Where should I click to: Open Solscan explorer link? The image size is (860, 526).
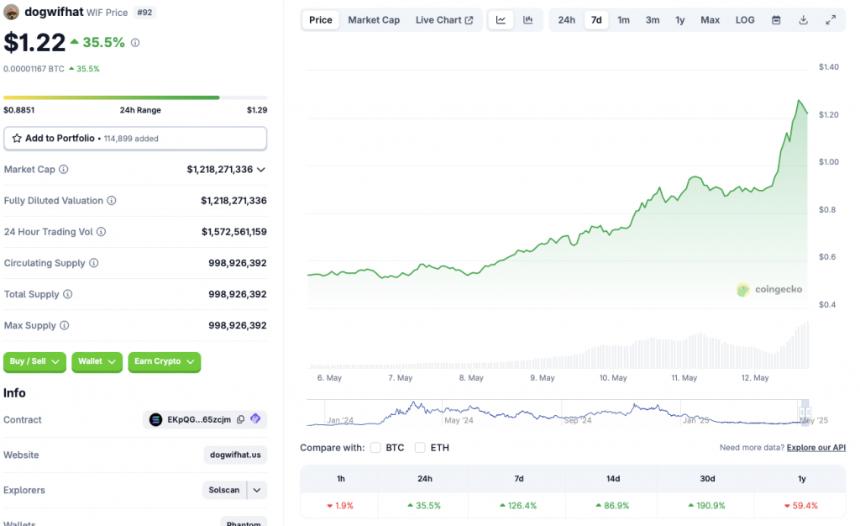[x=224, y=490]
